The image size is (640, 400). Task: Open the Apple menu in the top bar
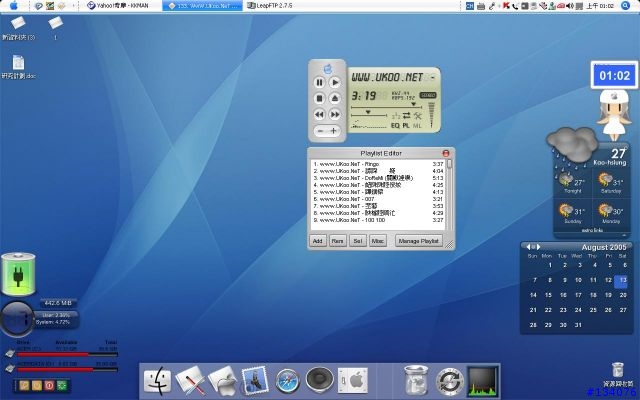coord(13,5)
